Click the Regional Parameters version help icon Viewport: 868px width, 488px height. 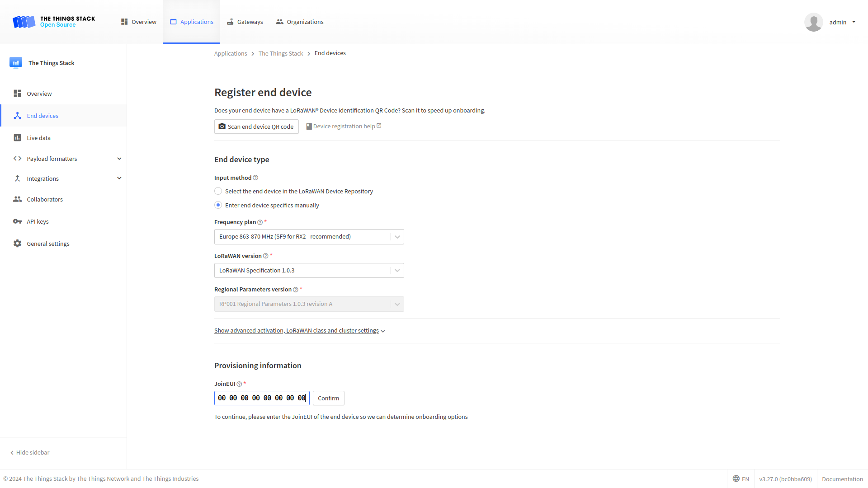pos(295,290)
